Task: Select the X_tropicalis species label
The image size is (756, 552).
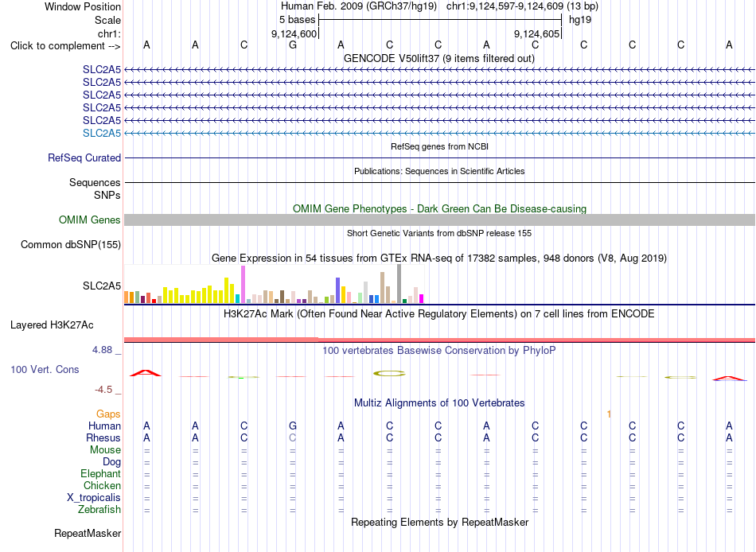Action: tap(94, 498)
